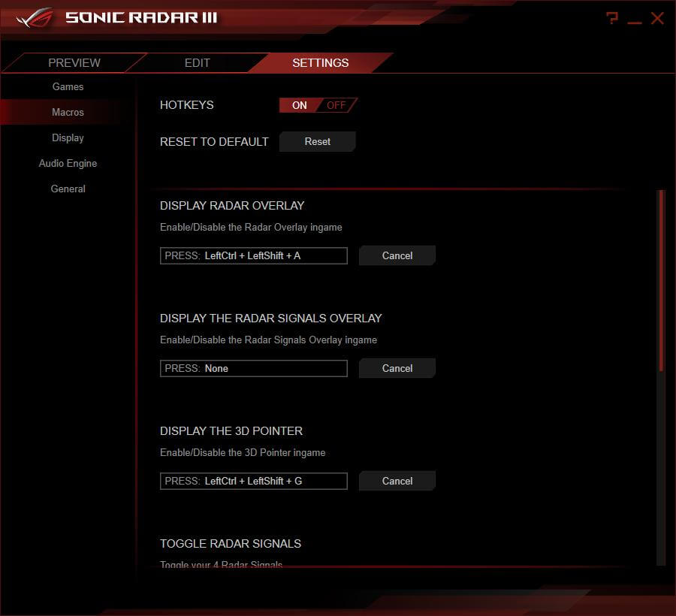Minimize the Sonic Radar III window
Image resolution: width=676 pixels, height=616 pixels.
634,22
